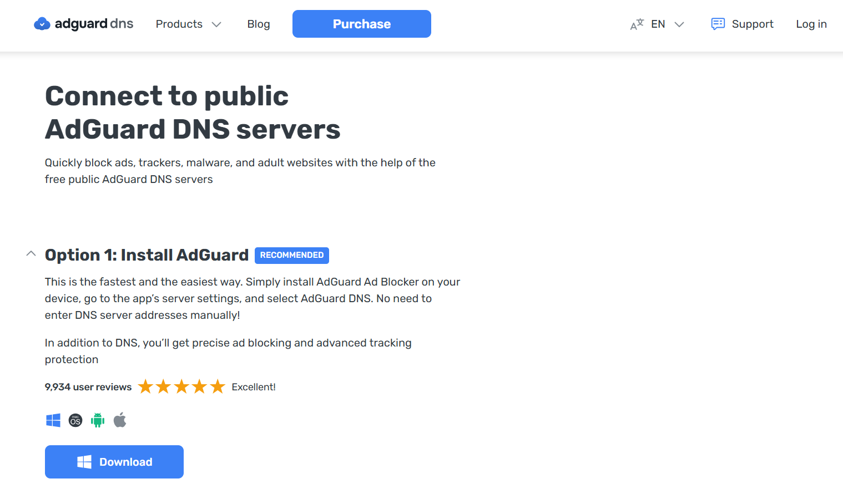843x504 pixels.
Task: Click the AdGuard DNS cloud logo
Action: pos(42,23)
